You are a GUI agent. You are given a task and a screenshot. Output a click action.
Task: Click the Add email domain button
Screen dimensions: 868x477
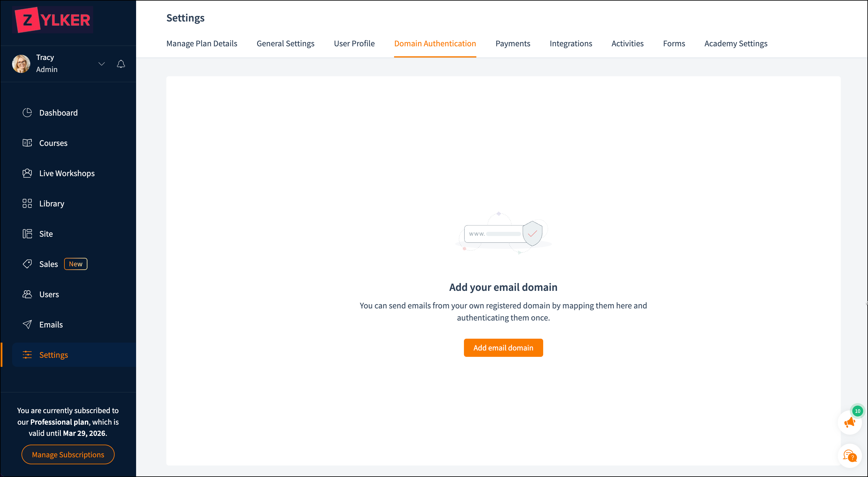[503, 347]
